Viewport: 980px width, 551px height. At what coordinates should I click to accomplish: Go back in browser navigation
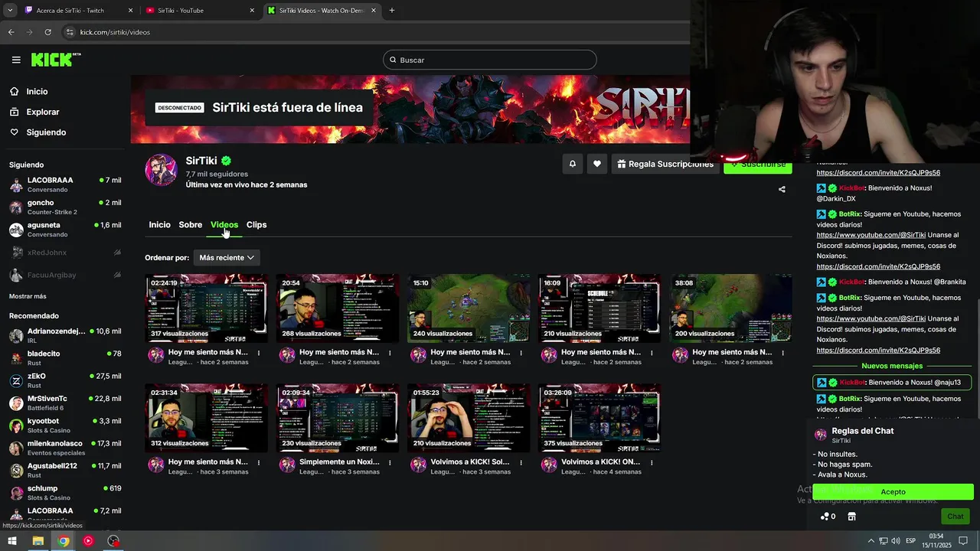click(x=11, y=32)
